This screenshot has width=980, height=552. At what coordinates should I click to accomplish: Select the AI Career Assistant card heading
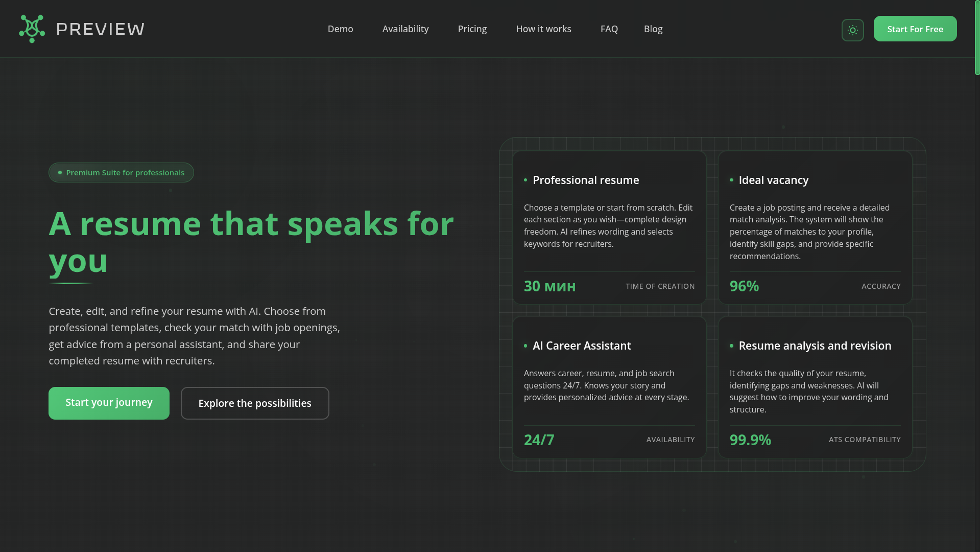(x=582, y=346)
